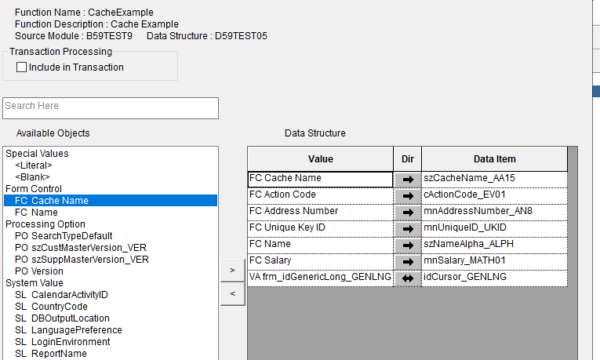Select Processing Option group heading
Image resolution: width=600 pixels, height=360 pixels.
(46, 224)
